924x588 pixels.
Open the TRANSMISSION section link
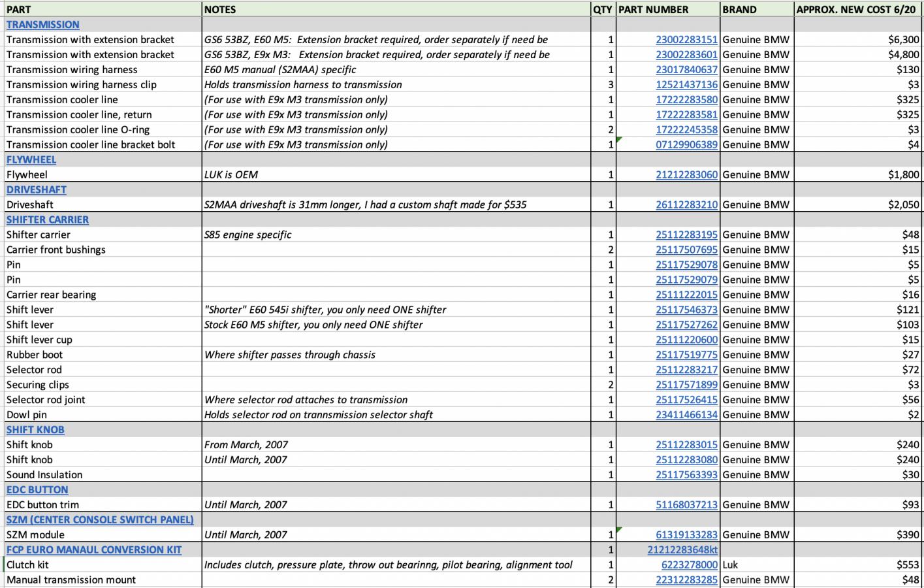[43, 25]
